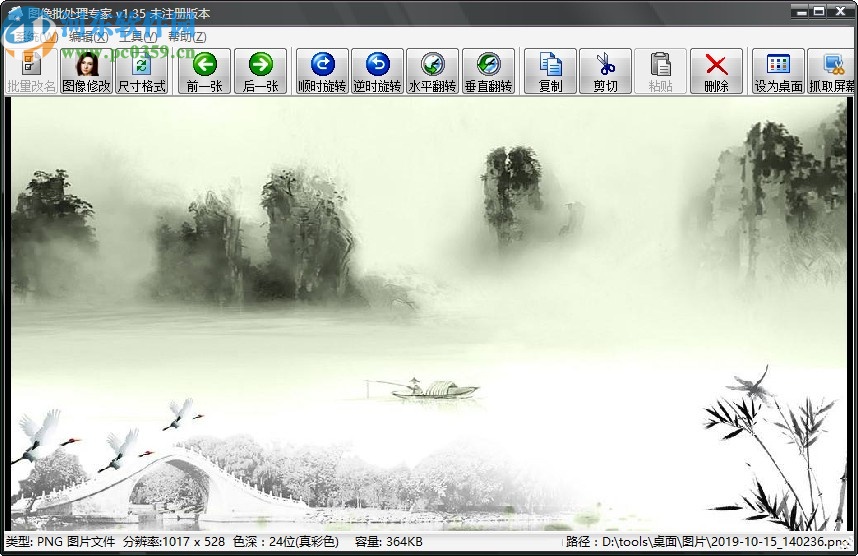Click the 批量改名 batch rename button

[30, 71]
